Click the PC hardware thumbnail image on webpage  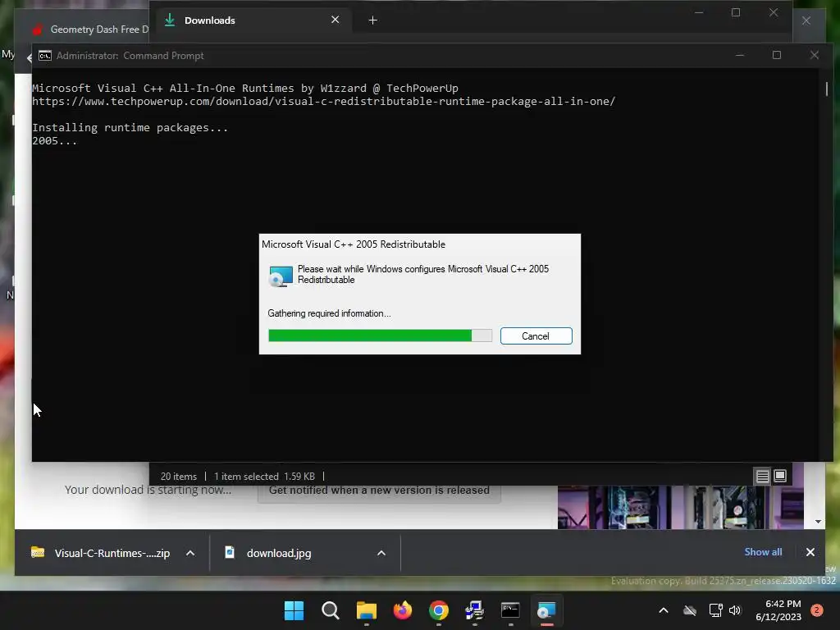pyautogui.click(x=680, y=507)
